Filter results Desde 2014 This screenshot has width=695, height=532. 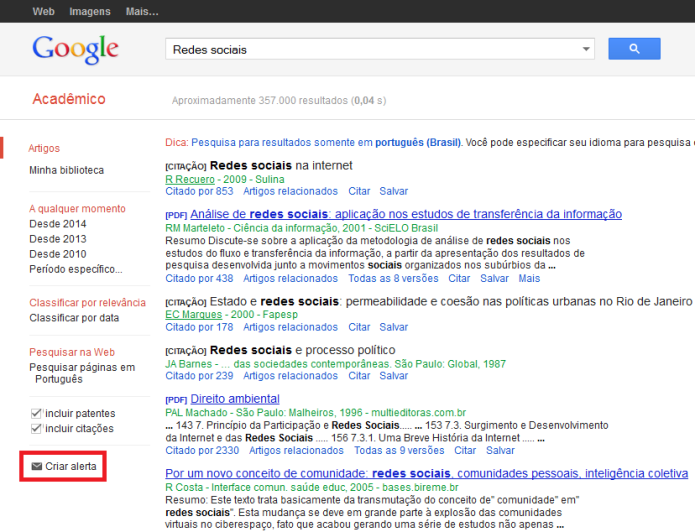click(x=58, y=224)
